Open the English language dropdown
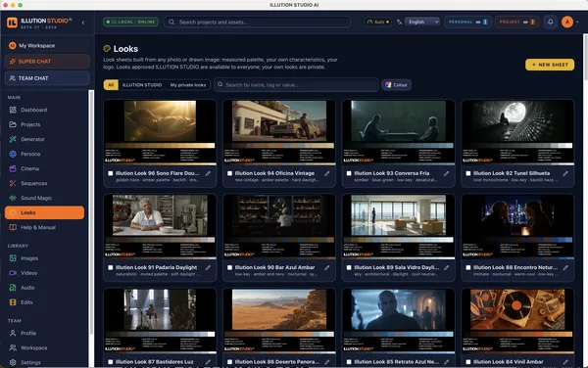The width and height of the screenshot is (588, 368). pyautogui.click(x=422, y=23)
